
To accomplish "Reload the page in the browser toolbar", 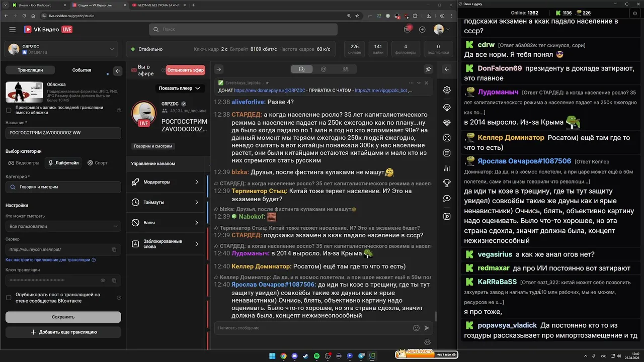I will (24, 16).
